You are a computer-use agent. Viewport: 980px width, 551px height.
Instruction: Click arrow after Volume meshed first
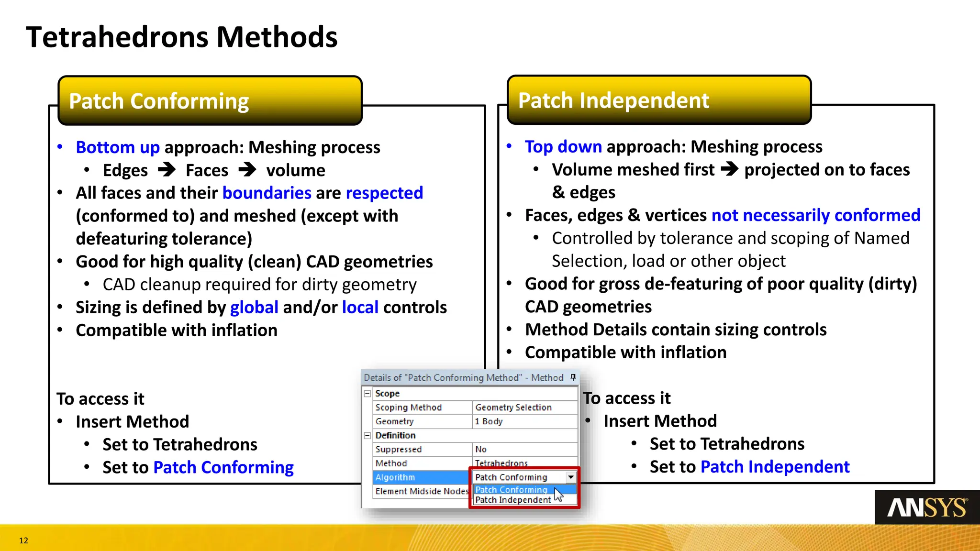[729, 169]
